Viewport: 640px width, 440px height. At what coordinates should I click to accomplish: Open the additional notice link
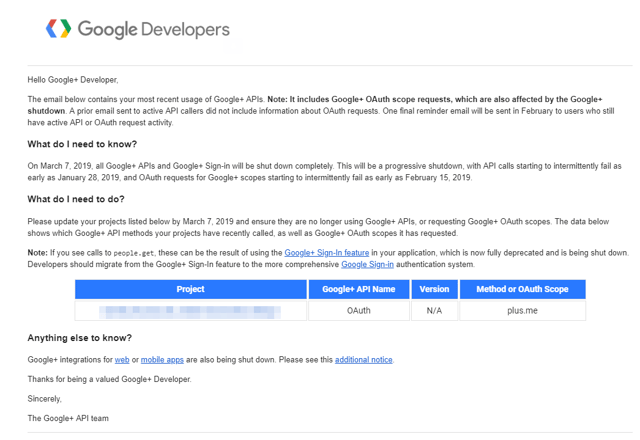tap(364, 360)
